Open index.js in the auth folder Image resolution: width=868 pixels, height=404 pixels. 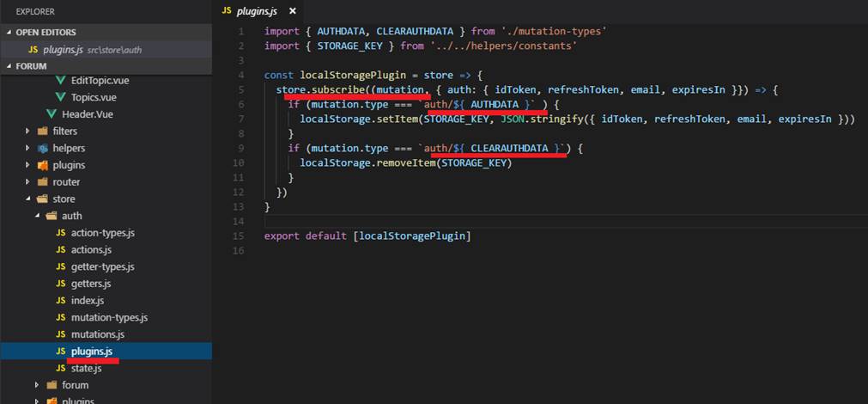click(88, 301)
